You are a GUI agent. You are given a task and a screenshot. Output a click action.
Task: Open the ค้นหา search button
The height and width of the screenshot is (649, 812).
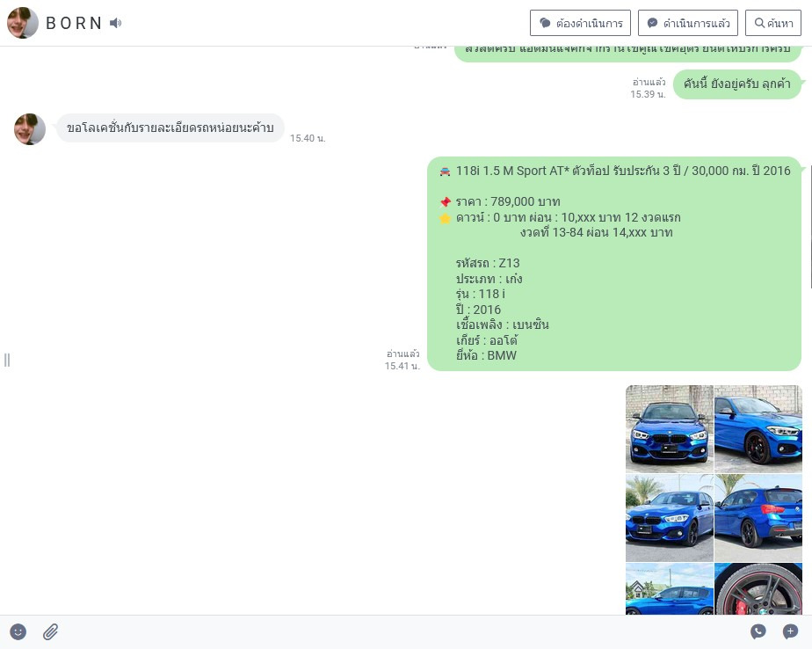(773, 23)
